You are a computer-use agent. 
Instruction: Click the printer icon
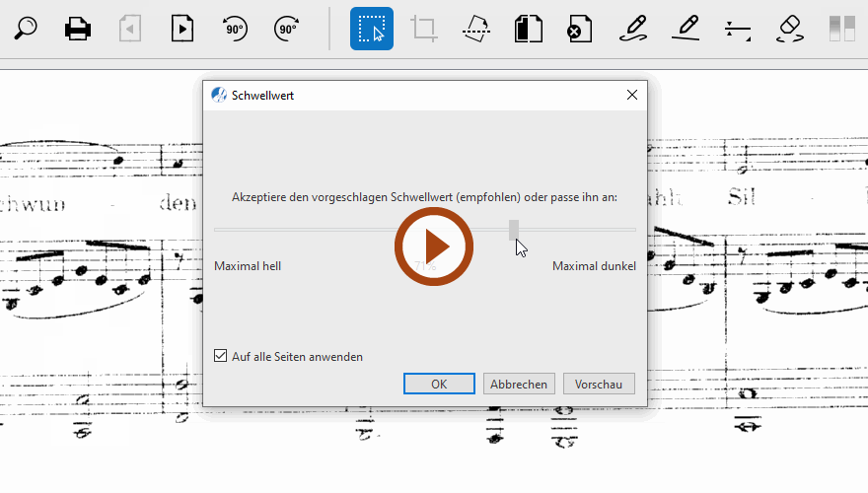coord(78,29)
